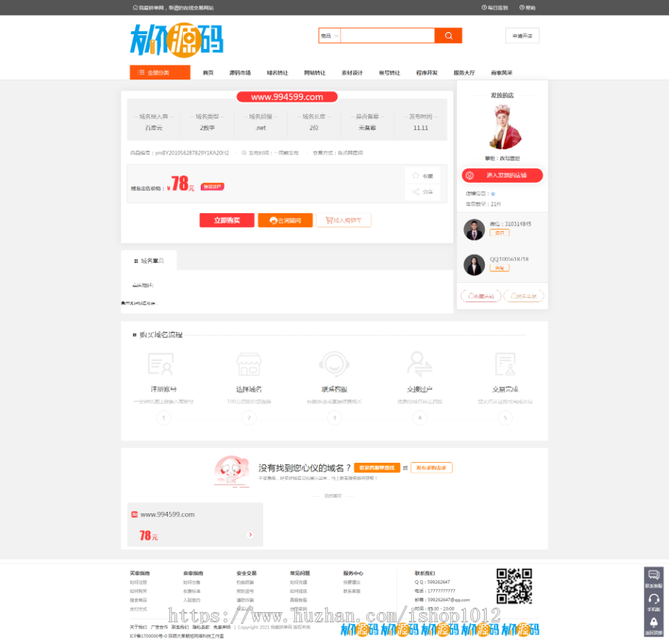Viewport: 669px width, 644px height.
Task: Open the www.994599.com recommended domain card
Action: pos(195,524)
